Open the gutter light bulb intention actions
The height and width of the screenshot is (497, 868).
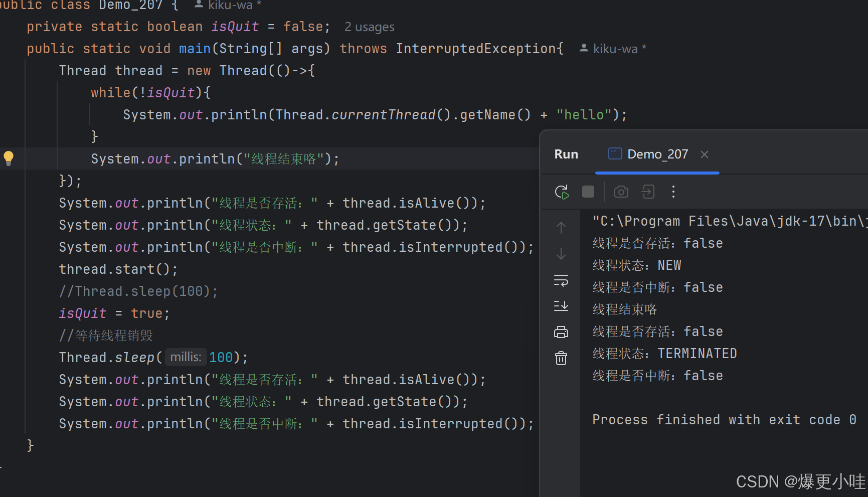(9, 158)
